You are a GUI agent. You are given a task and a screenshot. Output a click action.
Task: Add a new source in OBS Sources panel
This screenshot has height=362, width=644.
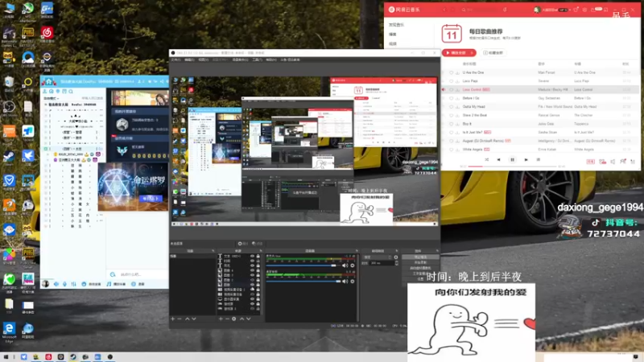tap(221, 319)
